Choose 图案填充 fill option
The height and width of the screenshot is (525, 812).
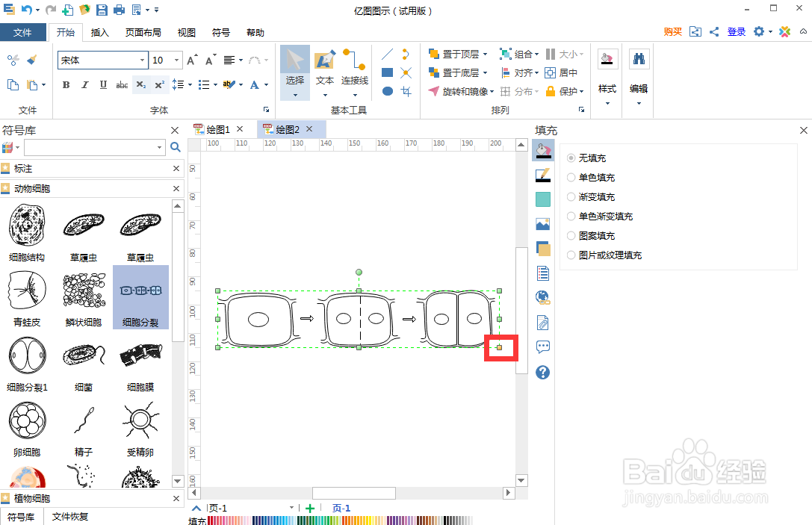(571, 235)
